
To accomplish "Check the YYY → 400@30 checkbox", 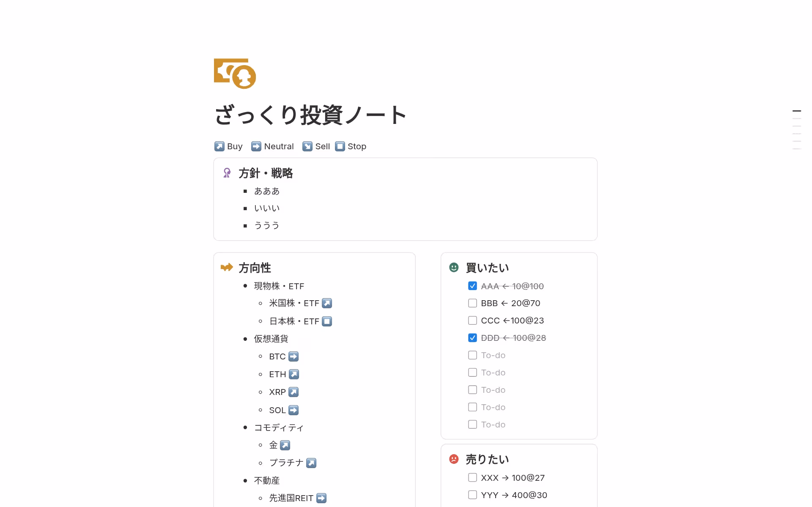I will click(x=472, y=495).
